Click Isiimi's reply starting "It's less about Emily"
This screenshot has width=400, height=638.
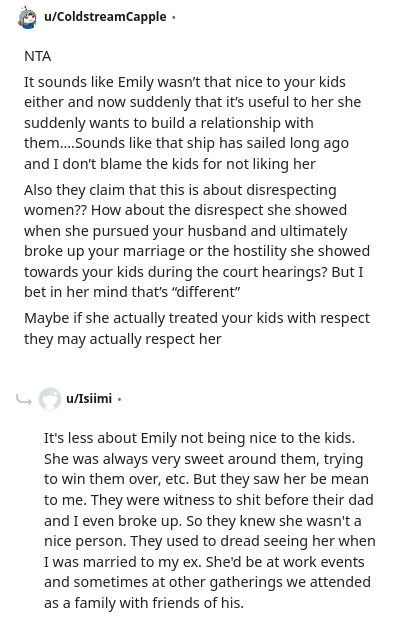[x=210, y=520]
